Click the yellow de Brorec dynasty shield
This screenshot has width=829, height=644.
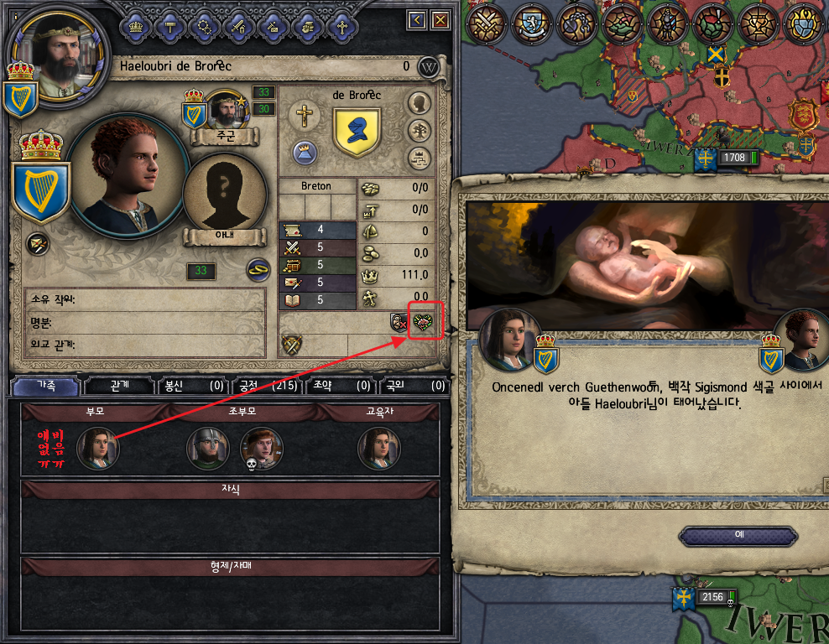357,132
